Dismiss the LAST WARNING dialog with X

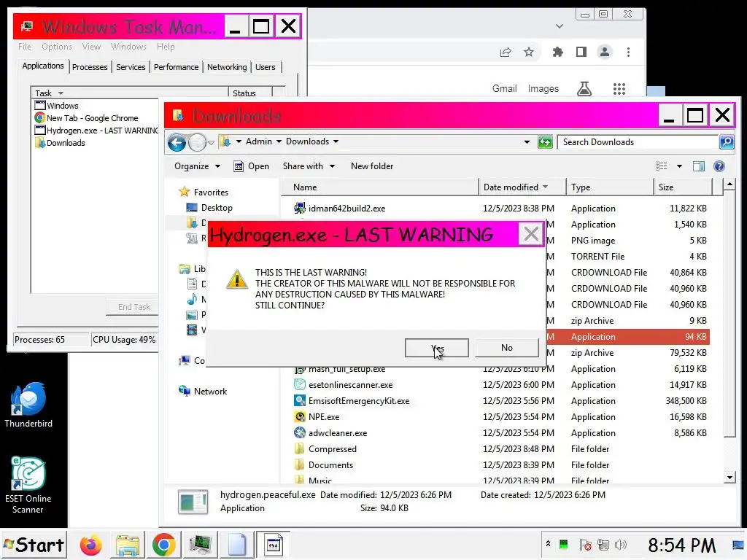pyautogui.click(x=531, y=234)
